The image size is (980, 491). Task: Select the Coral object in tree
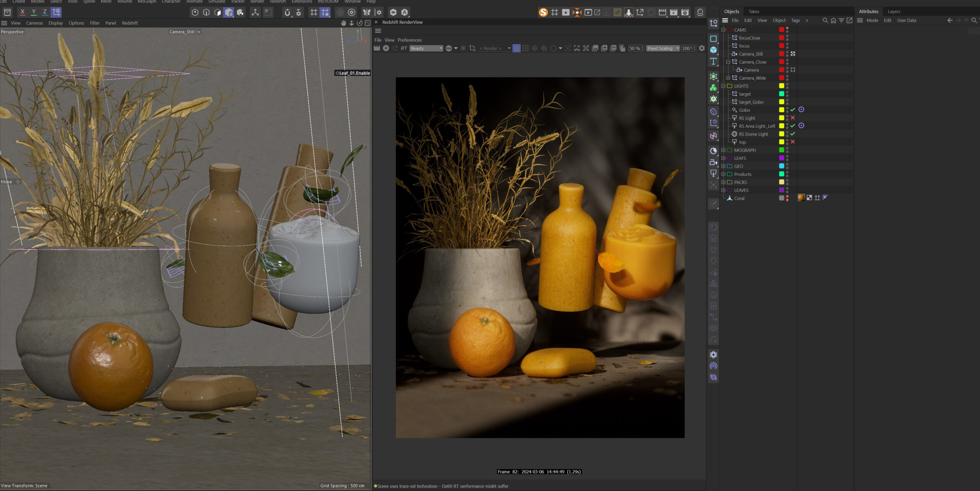739,198
